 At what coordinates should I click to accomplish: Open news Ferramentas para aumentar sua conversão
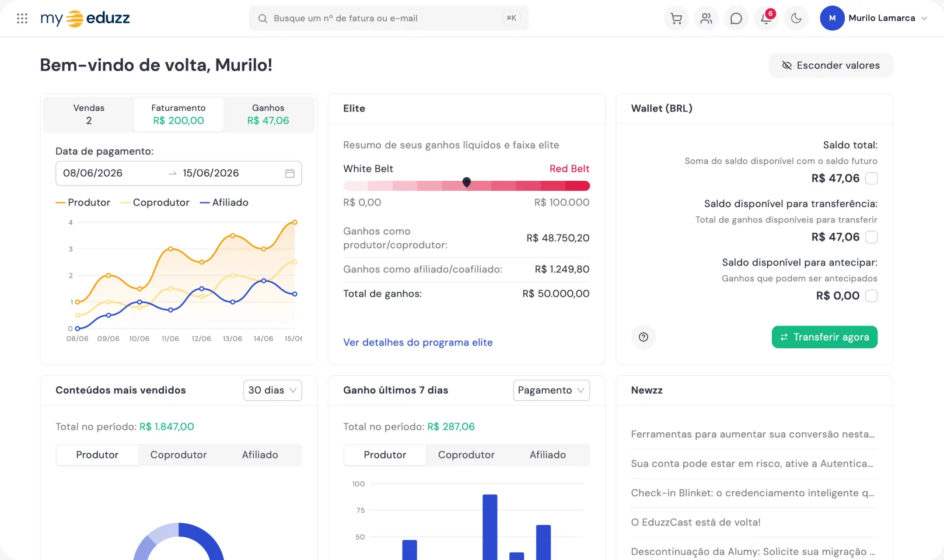coord(753,435)
